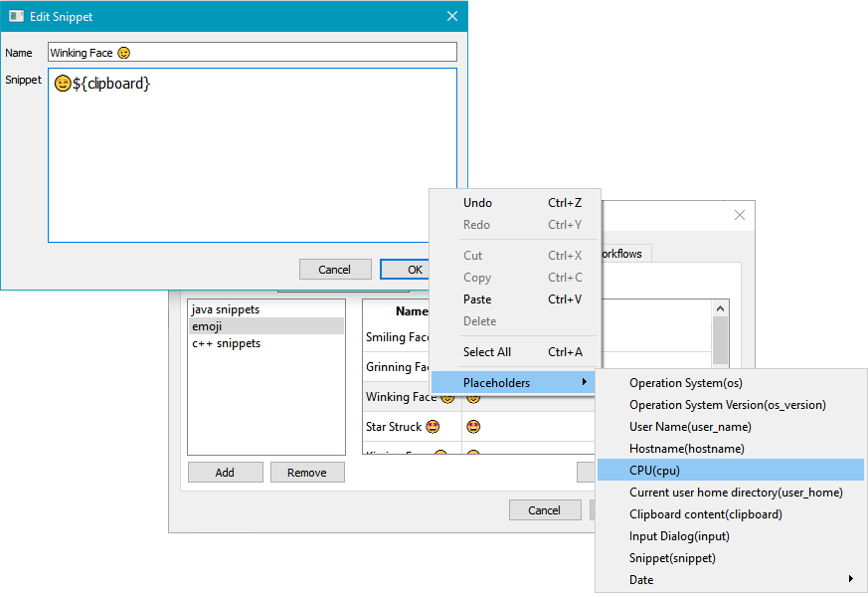The image size is (868, 597).
Task: Confirm Edit Snippet with OK
Action: [x=406, y=270]
